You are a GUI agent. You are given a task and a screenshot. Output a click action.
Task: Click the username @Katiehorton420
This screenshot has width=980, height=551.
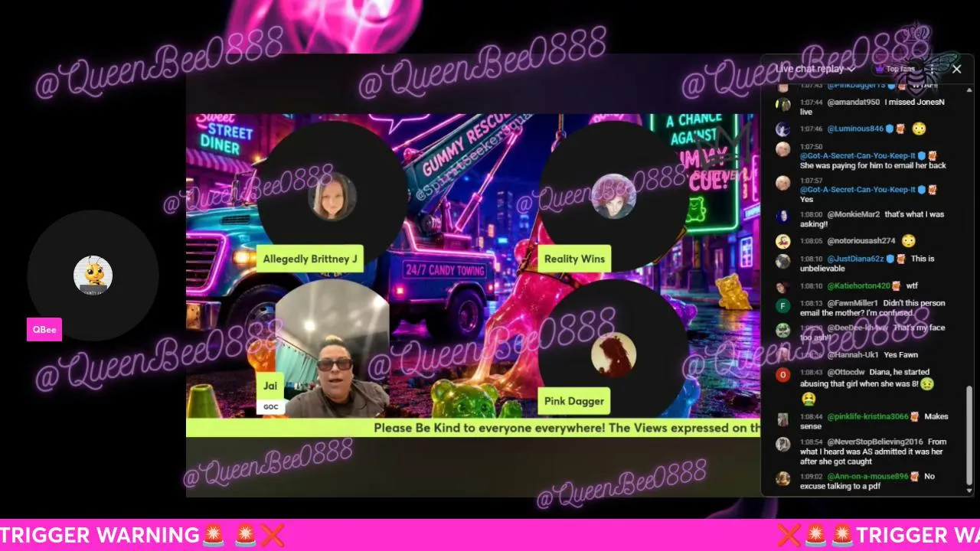pos(859,285)
